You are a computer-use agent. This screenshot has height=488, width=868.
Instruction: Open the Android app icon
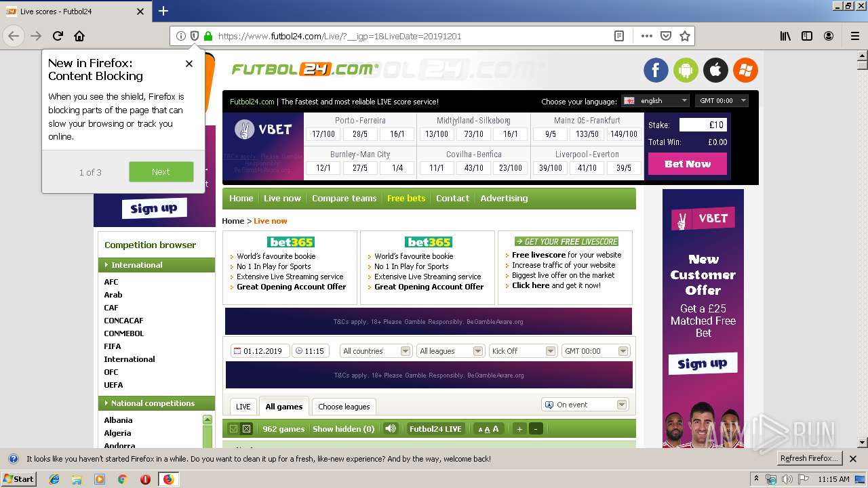tap(686, 70)
